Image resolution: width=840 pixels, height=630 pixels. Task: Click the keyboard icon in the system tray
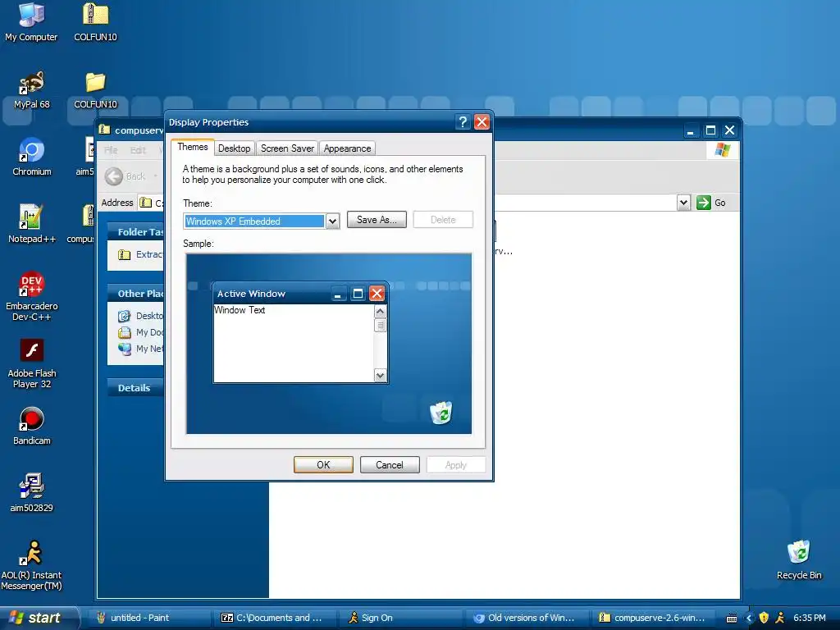[732, 619]
